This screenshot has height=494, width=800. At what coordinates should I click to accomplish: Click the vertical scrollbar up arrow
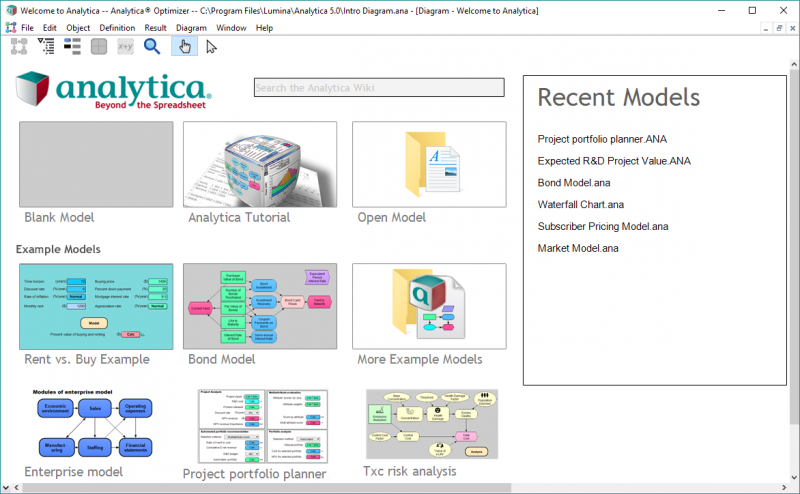[x=794, y=64]
